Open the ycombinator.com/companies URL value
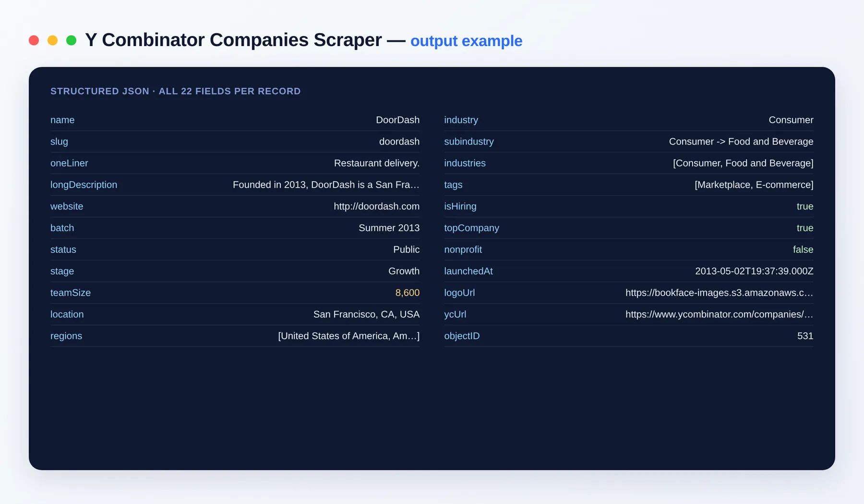 [719, 314]
